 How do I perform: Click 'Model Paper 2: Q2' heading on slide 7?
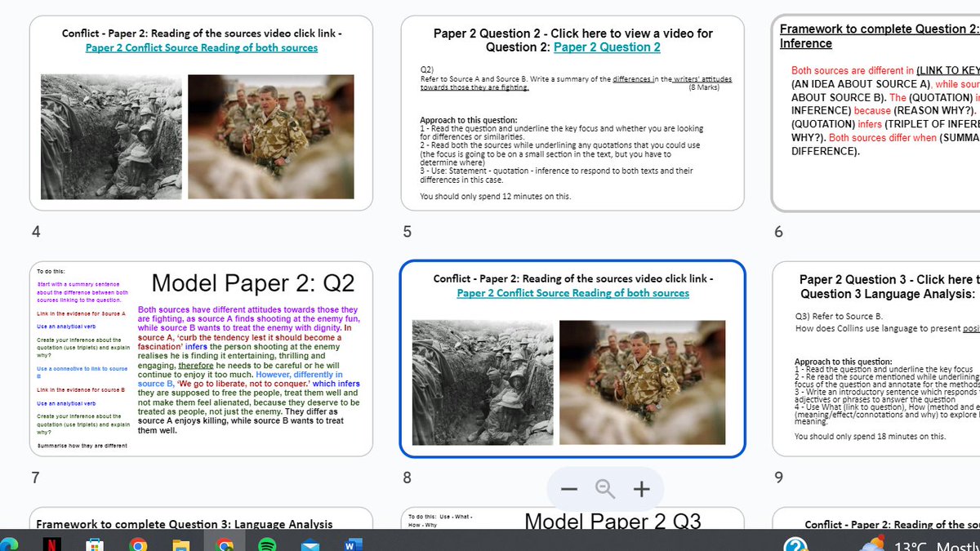tap(253, 283)
